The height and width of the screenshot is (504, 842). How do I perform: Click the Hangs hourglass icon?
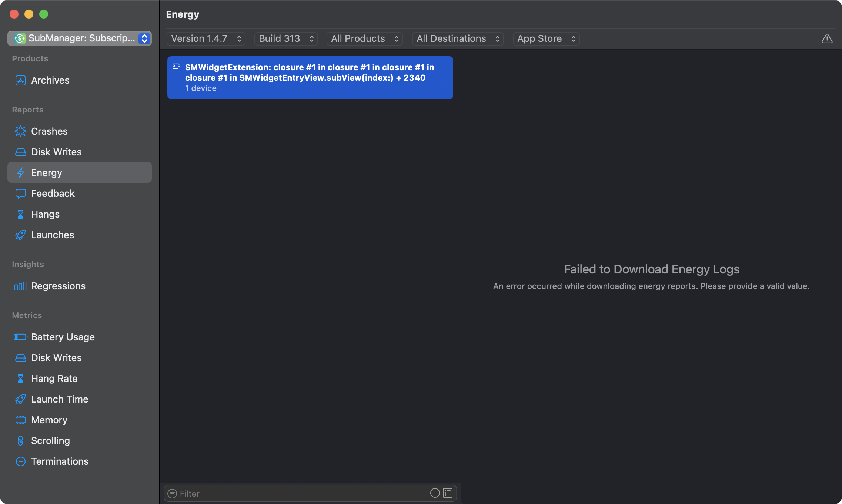coord(20,214)
